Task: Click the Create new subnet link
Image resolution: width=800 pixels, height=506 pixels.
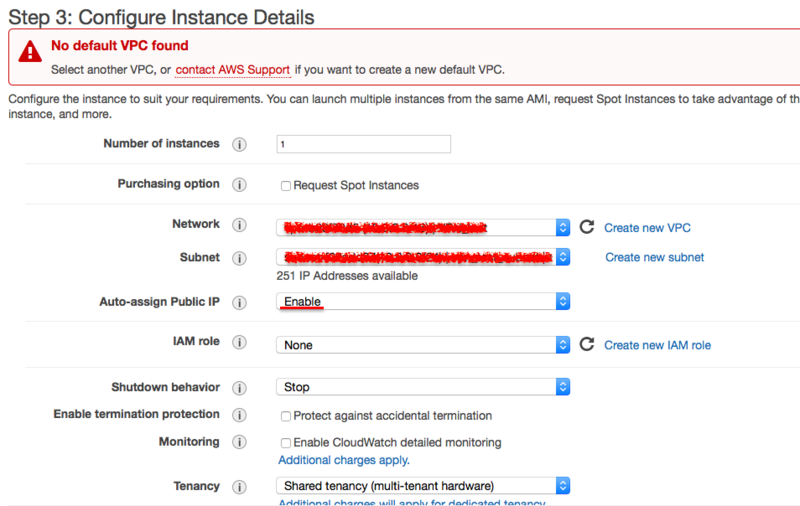Action: [654, 257]
